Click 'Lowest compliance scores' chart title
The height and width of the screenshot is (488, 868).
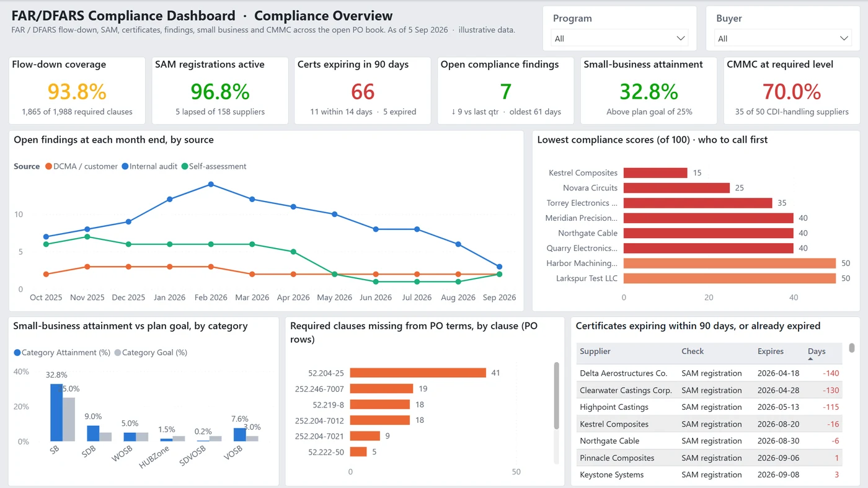pos(652,140)
